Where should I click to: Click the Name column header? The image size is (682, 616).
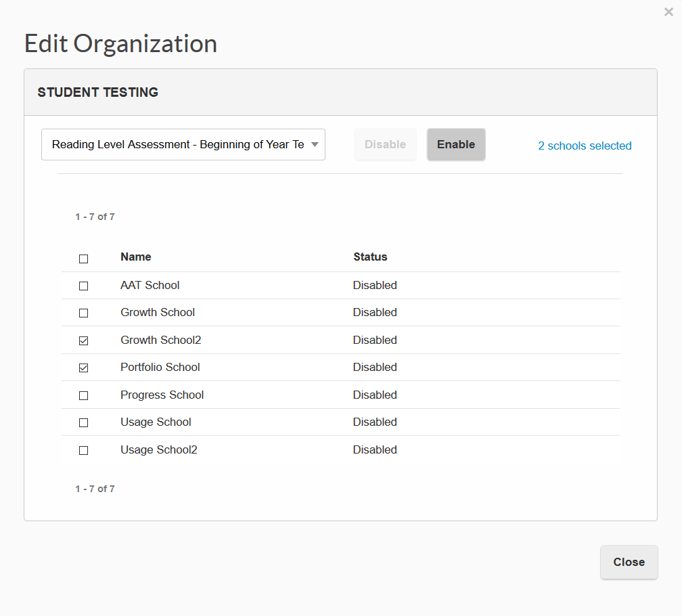[135, 257]
